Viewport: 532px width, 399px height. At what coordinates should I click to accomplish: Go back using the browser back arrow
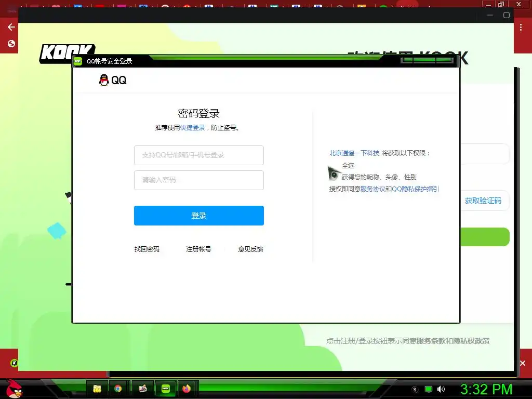(x=11, y=27)
